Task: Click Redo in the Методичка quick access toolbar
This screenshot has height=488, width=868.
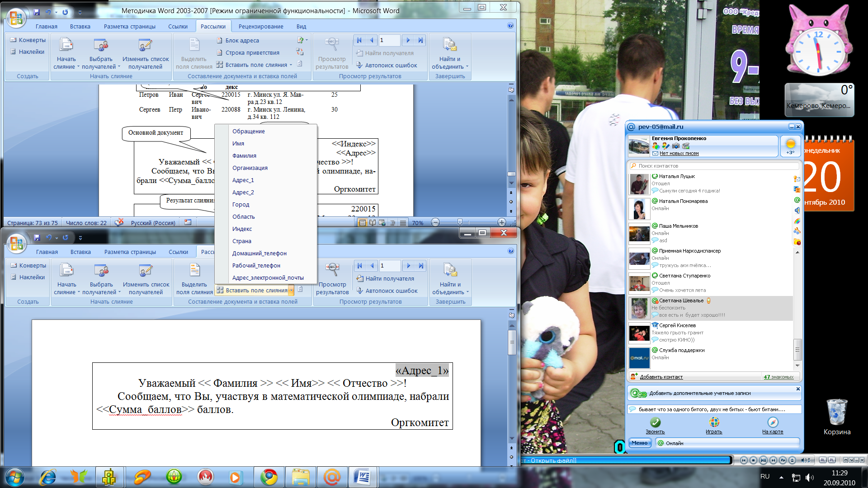Action: (x=65, y=12)
